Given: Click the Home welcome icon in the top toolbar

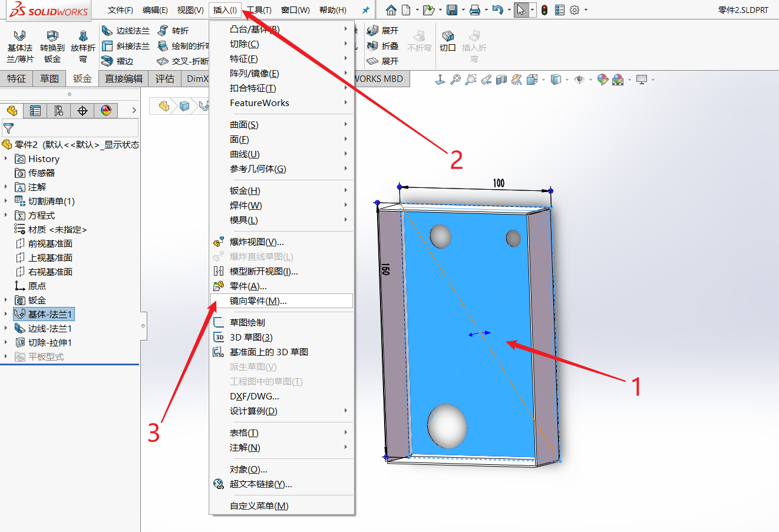Looking at the screenshot, I should (x=391, y=10).
